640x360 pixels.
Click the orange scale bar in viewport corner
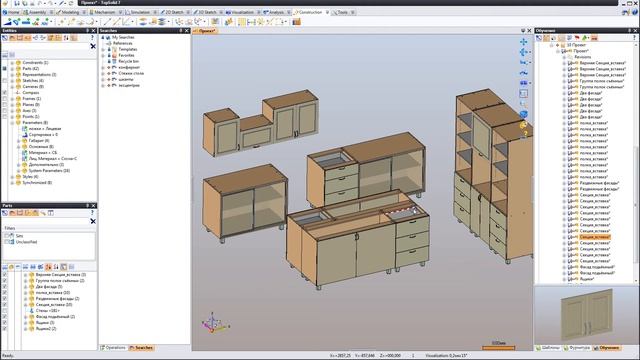(498, 348)
